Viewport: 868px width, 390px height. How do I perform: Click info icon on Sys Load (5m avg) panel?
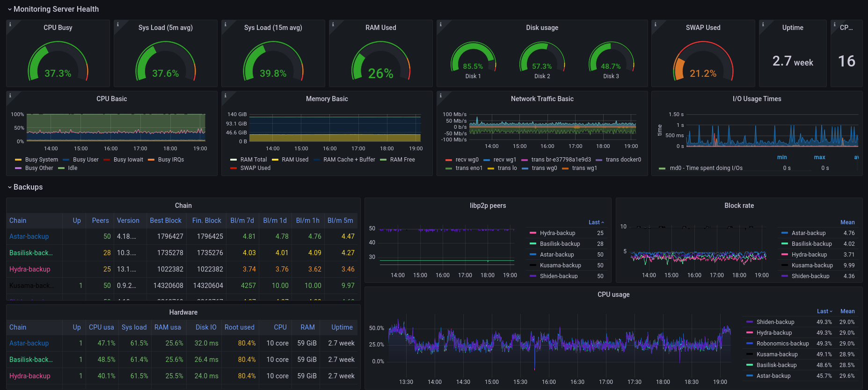[117, 24]
